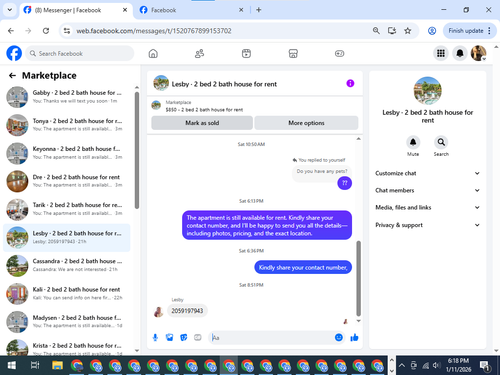Open the Facebook logo home link

coord(14,53)
